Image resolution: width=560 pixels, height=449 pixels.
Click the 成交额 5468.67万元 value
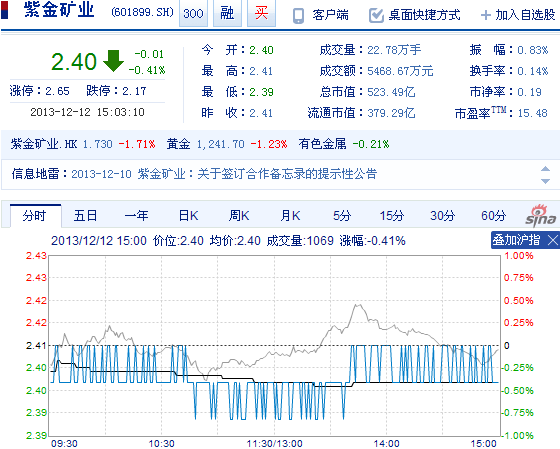pyautogui.click(x=400, y=71)
